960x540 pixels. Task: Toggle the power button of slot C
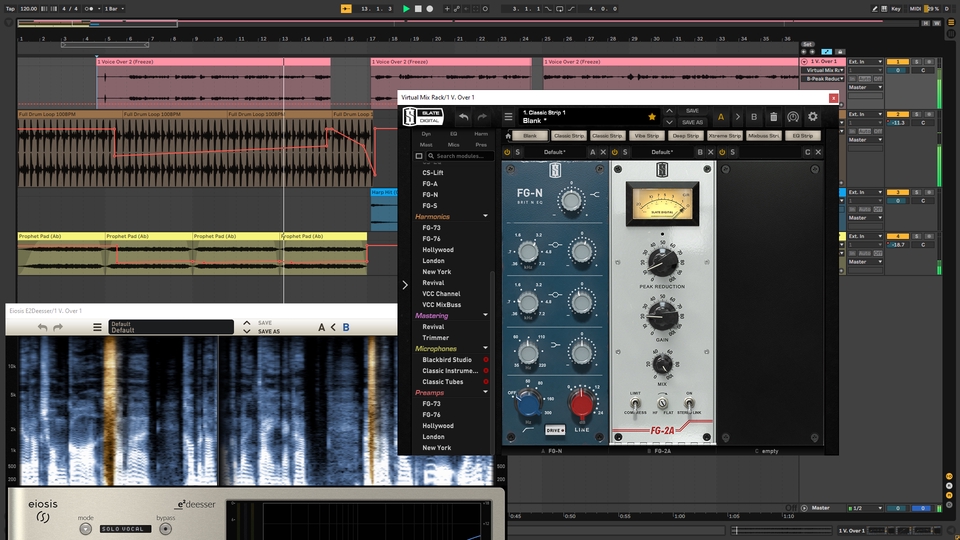[722, 152]
